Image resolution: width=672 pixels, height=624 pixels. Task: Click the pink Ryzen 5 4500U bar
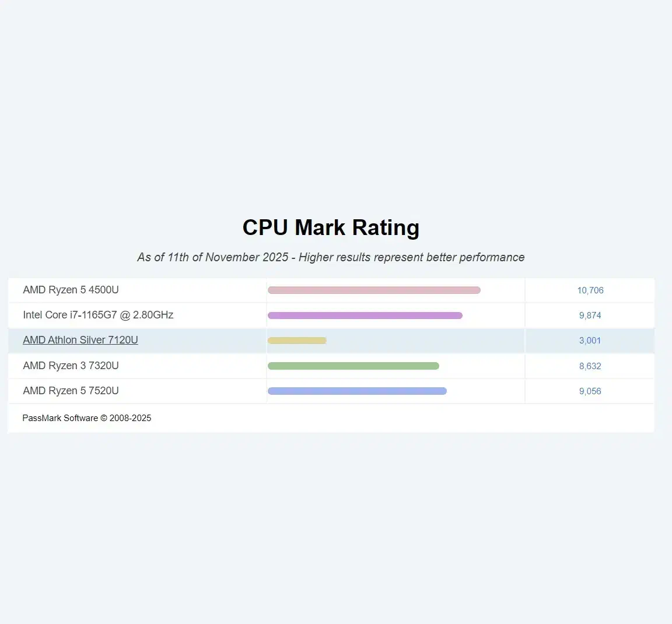pos(373,290)
